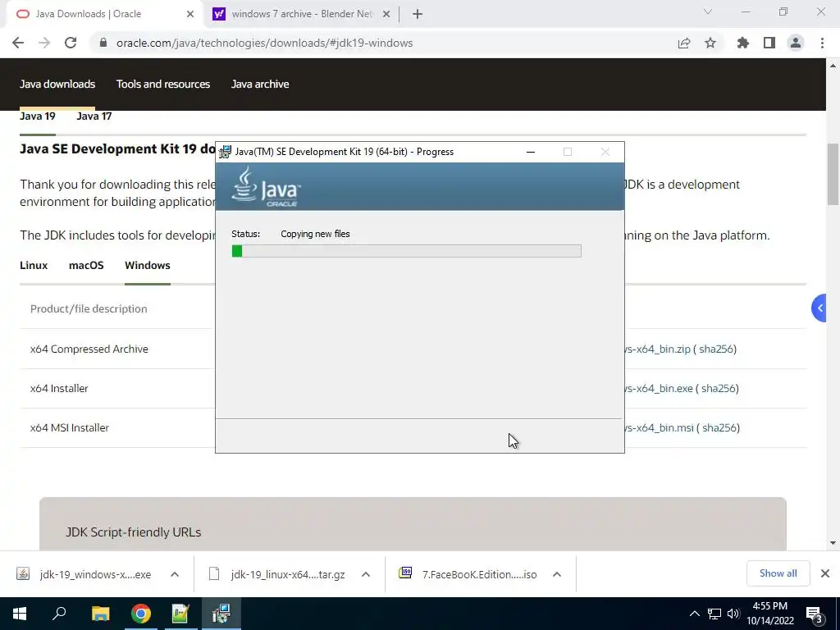Click the page vertical scrollbar thumb
The image size is (840, 630).
(x=833, y=174)
